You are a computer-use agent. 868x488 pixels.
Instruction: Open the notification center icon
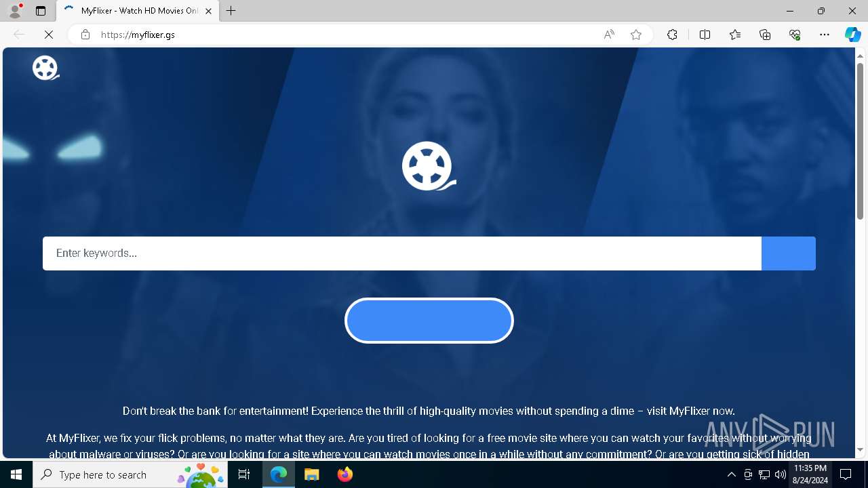click(x=846, y=474)
